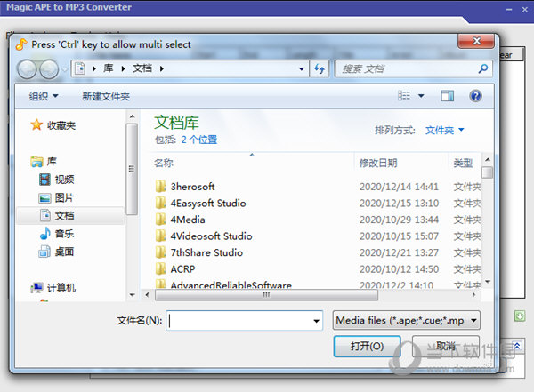Screen dimensions: 534x392
Task: Click the document icon in address bar
Action: 80,68
